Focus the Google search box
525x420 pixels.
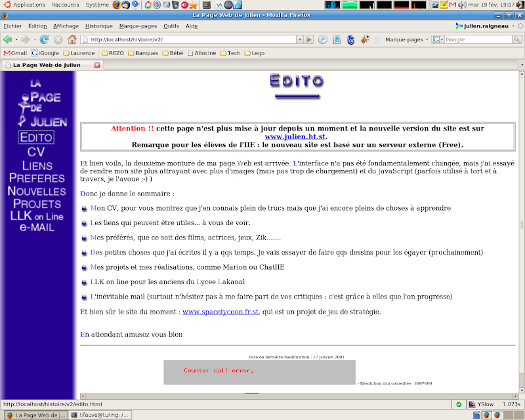tap(478, 39)
